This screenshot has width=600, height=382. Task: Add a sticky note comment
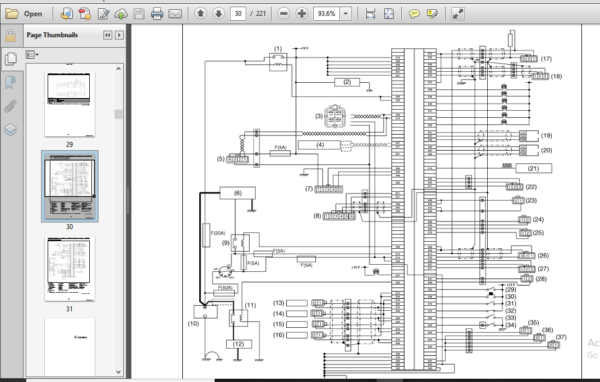(x=414, y=14)
